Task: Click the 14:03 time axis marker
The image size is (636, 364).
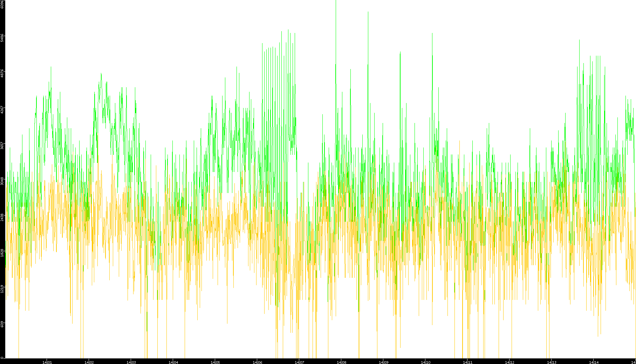Action: click(x=131, y=362)
